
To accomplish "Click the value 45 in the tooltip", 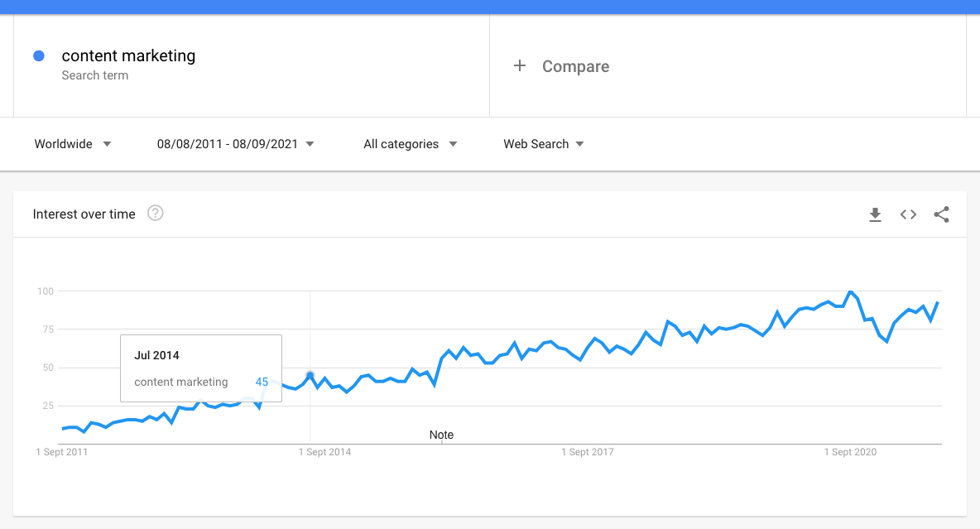I will 262,382.
